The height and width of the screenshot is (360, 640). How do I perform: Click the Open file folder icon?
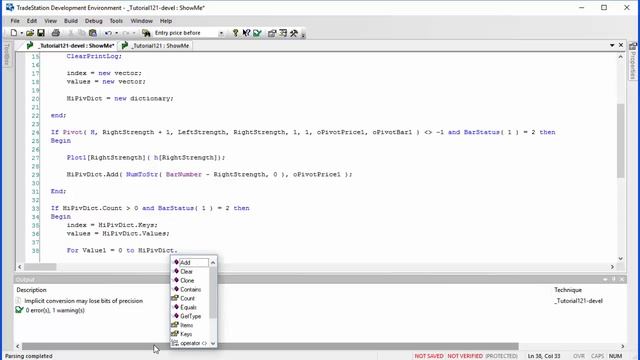point(30,33)
